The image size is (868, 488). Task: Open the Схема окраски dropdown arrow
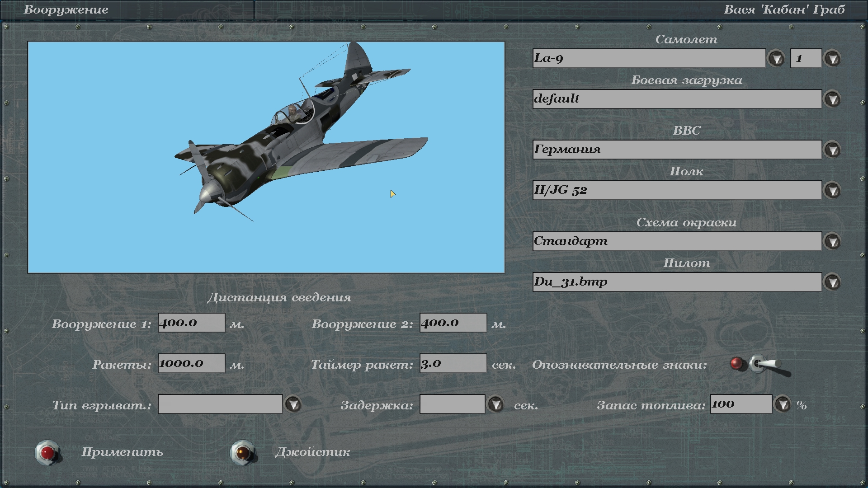coord(832,241)
